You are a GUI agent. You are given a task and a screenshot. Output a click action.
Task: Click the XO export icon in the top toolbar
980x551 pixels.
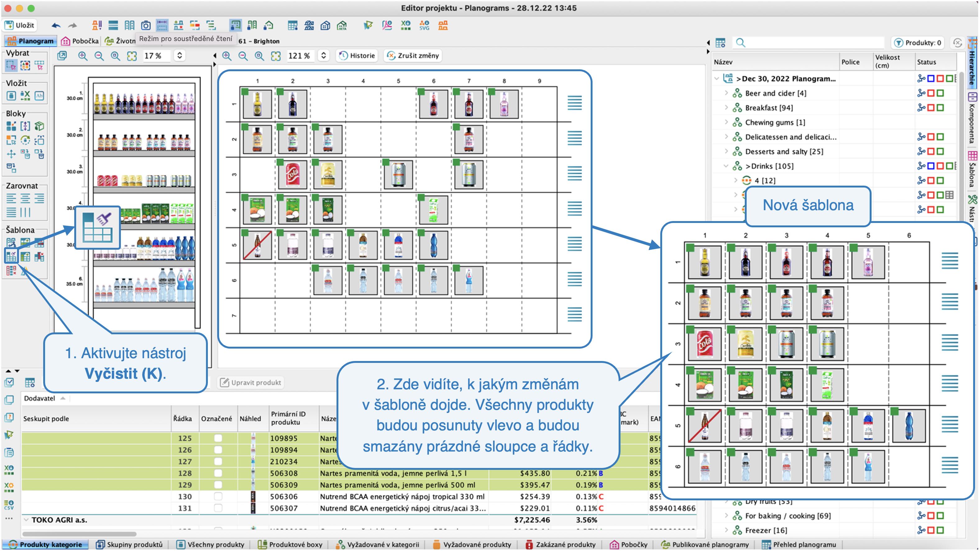point(405,25)
